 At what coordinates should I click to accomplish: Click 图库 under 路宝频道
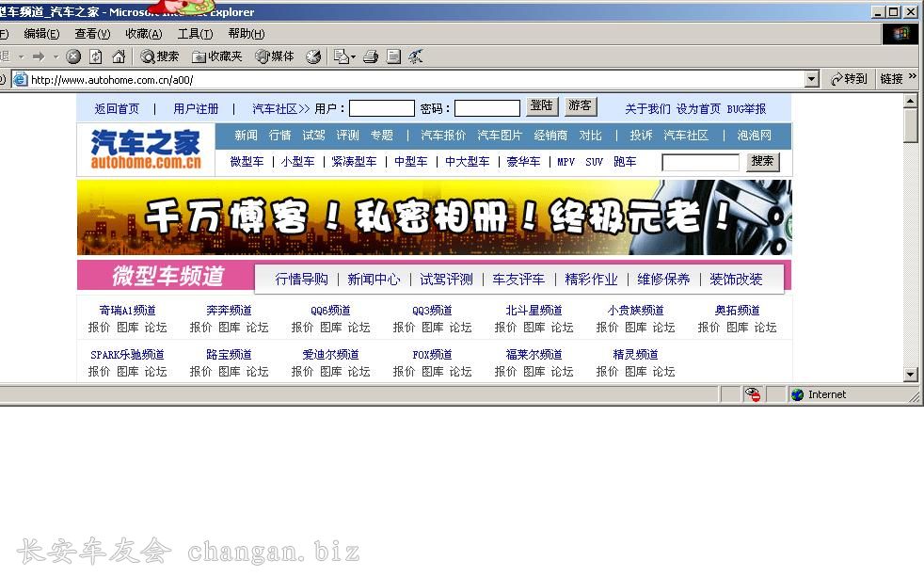point(229,372)
